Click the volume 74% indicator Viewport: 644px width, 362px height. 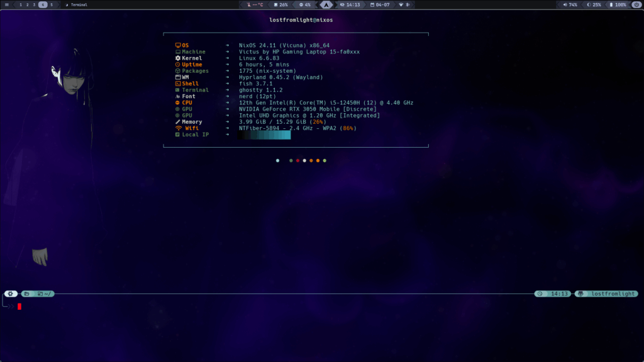[x=570, y=4]
